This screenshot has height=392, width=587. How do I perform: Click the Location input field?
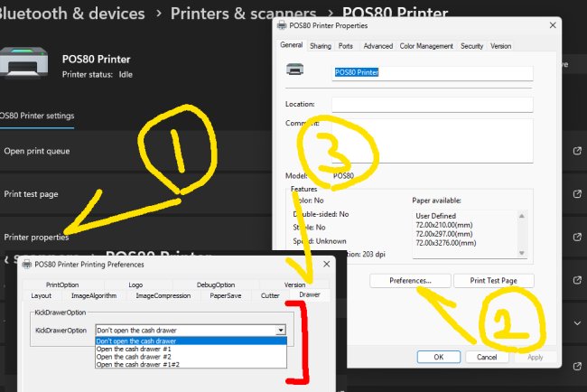click(x=433, y=105)
